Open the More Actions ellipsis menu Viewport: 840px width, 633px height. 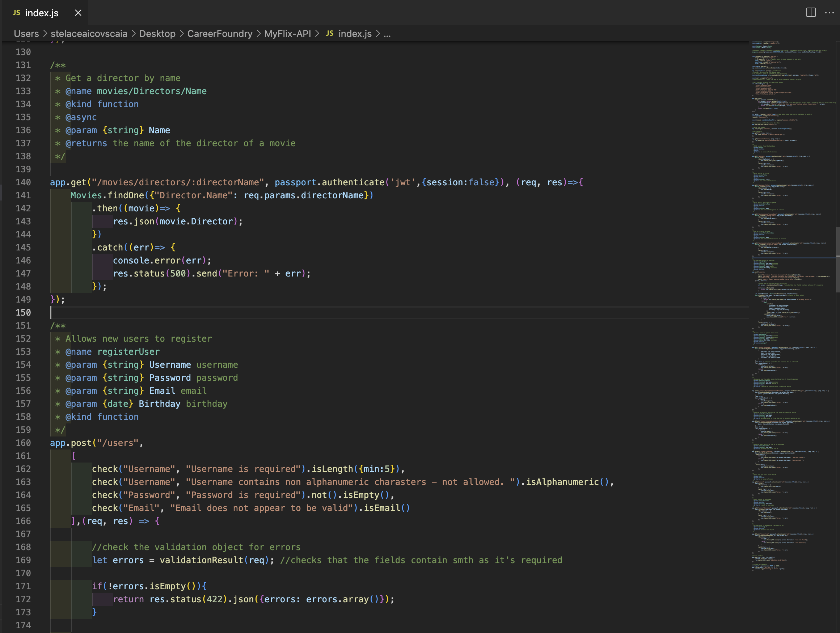pyautogui.click(x=830, y=13)
